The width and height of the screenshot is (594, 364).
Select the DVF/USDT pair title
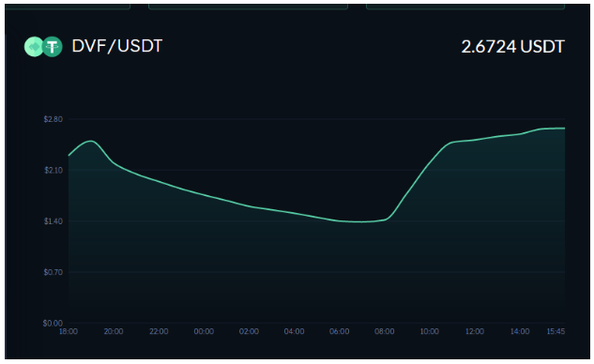pyautogui.click(x=117, y=46)
